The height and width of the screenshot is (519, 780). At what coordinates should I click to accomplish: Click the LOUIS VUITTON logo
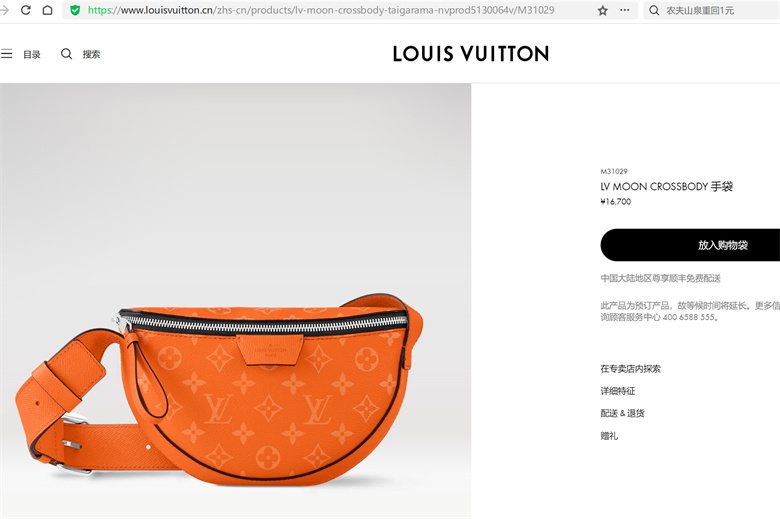[x=471, y=54]
